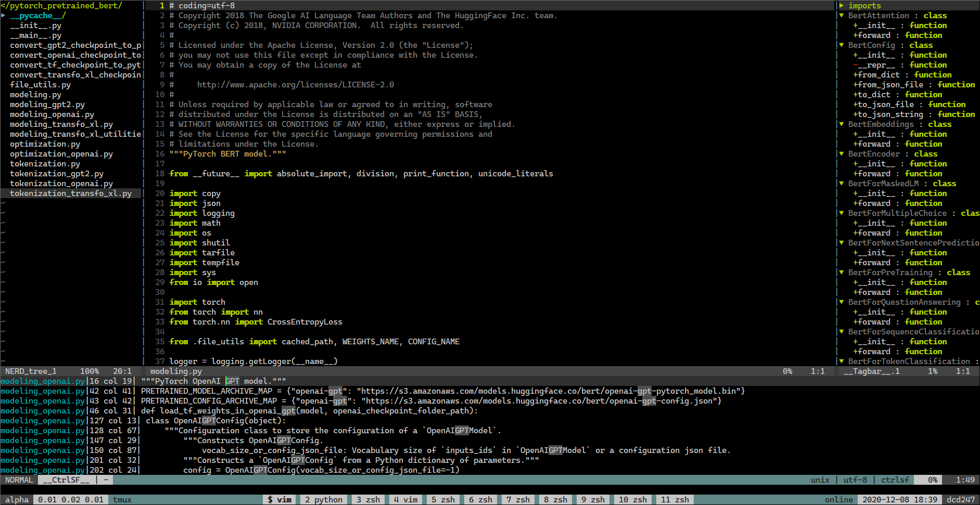The height and width of the screenshot is (505, 980).
Task: Open tokenization.py in file tree
Action: 45,164
